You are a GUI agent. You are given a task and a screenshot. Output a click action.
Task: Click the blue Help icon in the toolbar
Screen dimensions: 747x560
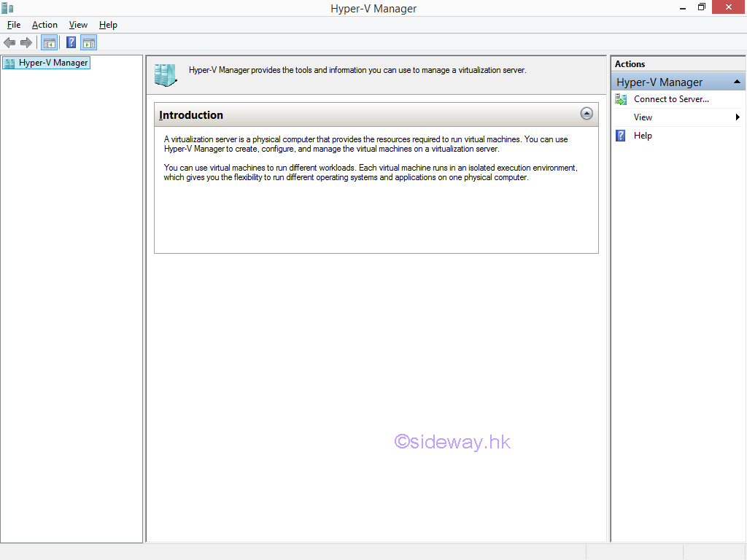pyautogui.click(x=71, y=42)
